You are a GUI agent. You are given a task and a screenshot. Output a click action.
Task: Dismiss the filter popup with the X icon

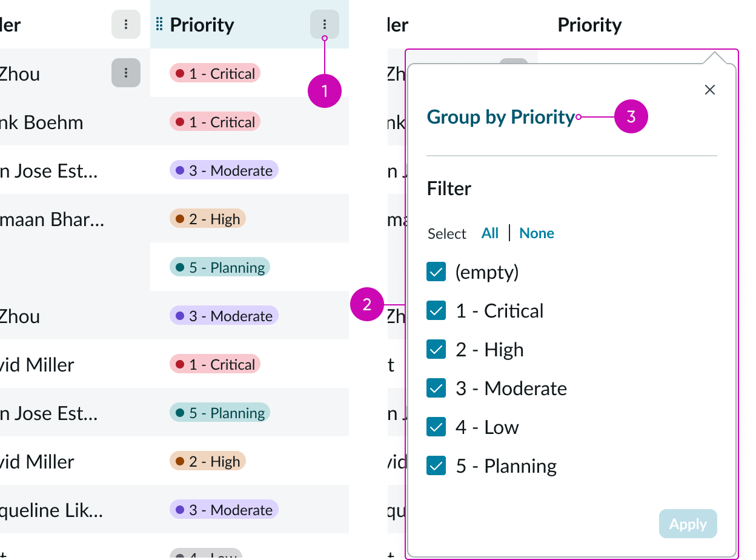coord(709,89)
